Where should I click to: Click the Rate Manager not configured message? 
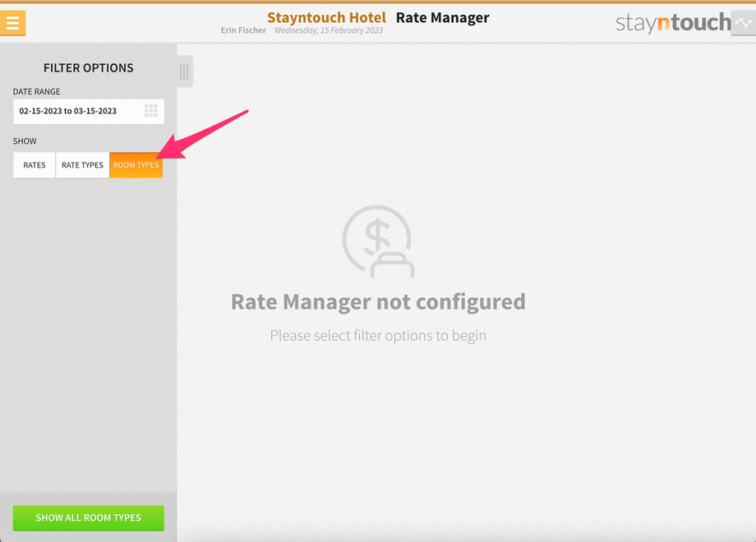[378, 302]
